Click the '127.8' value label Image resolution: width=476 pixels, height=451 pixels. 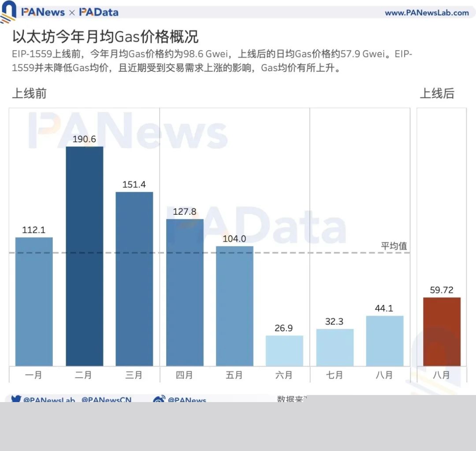185,211
